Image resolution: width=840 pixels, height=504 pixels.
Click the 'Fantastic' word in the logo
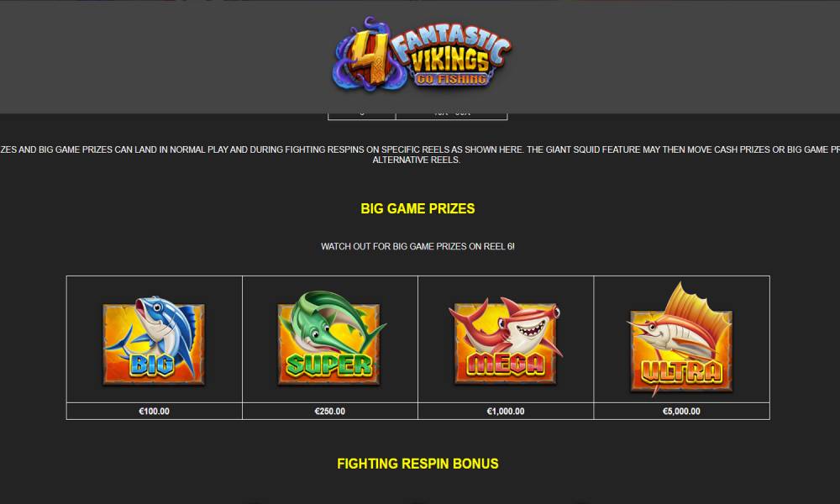tap(450, 40)
